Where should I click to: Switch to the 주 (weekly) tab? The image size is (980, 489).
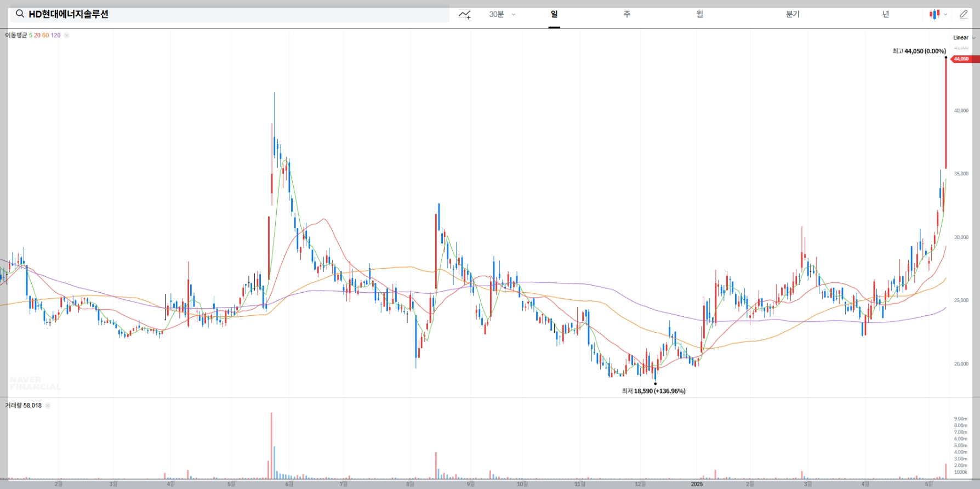coord(627,14)
